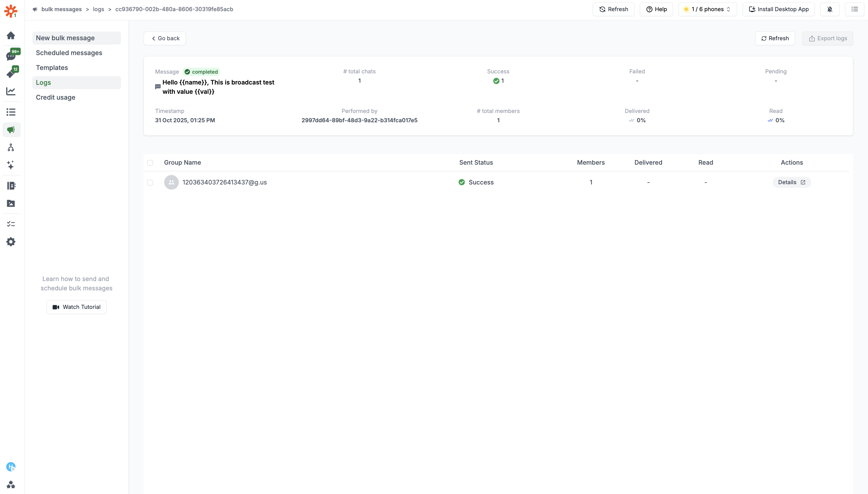Select Templates in the side menu
This screenshot has width=868, height=494.
52,67
